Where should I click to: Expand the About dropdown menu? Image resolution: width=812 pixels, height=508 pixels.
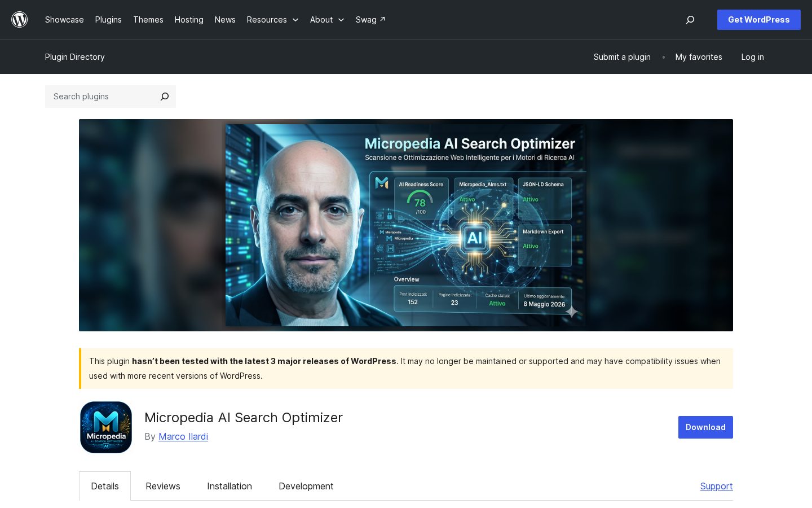pyautogui.click(x=327, y=20)
